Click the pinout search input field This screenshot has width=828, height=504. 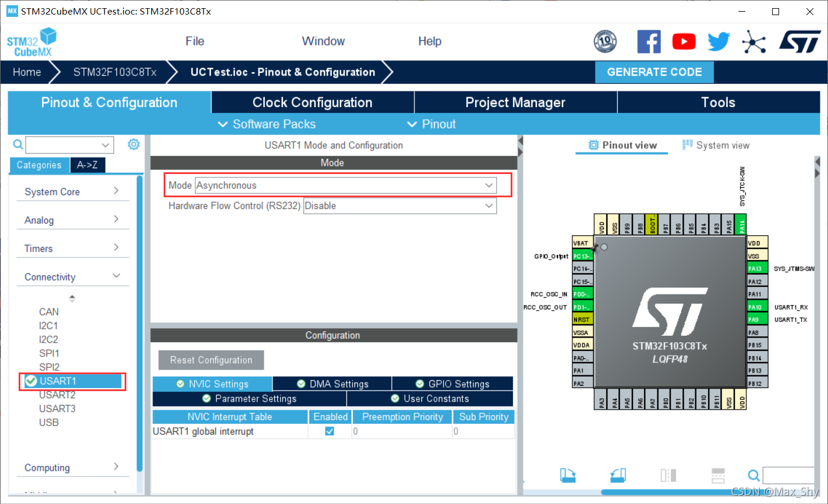tap(788, 475)
